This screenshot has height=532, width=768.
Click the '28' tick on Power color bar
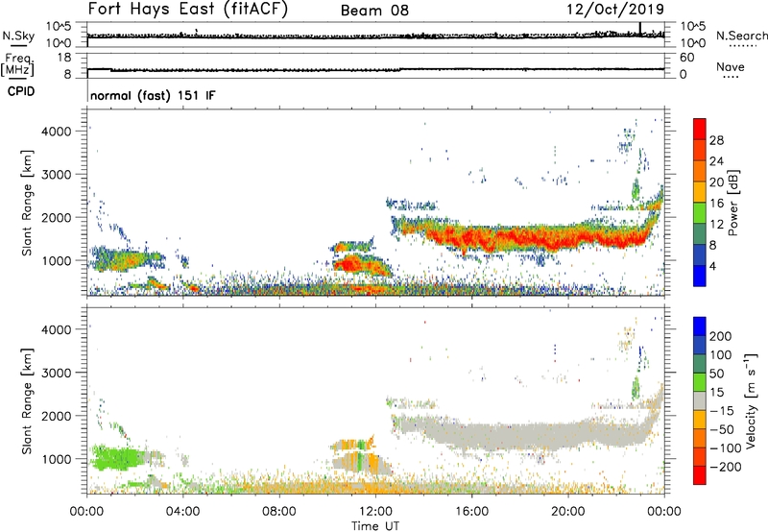pyautogui.click(x=716, y=140)
